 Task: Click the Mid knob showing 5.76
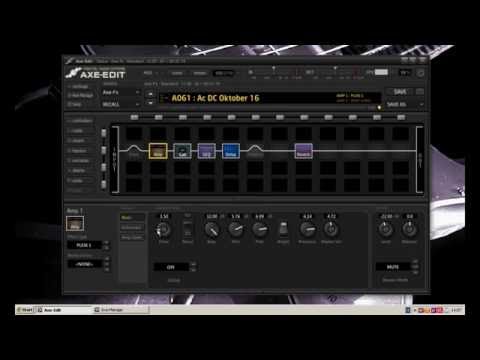coord(236,229)
